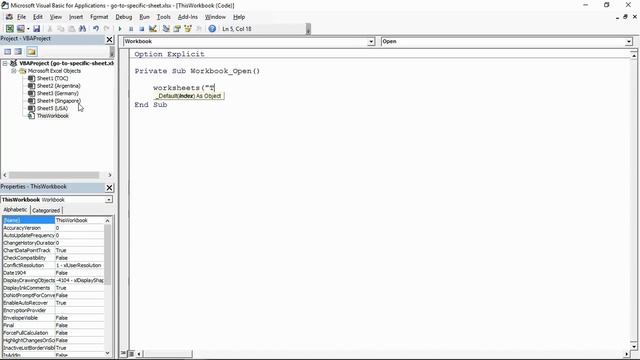
Task: Open the Run menu
Action: (x=144, y=17)
